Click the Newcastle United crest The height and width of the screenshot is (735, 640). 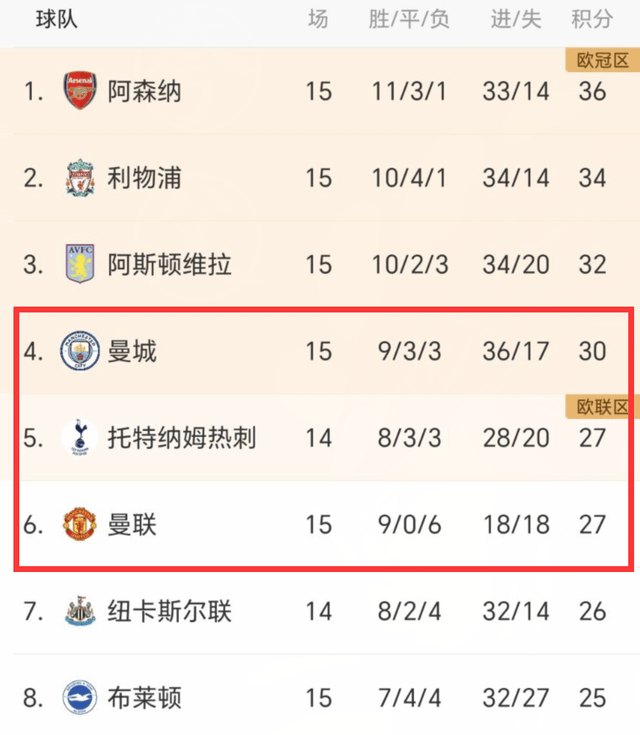[80, 611]
